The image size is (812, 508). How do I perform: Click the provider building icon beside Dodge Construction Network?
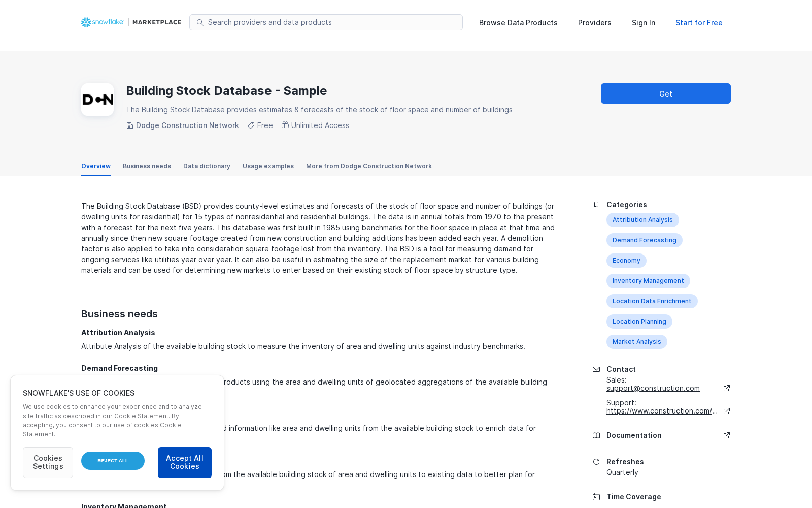[130, 125]
